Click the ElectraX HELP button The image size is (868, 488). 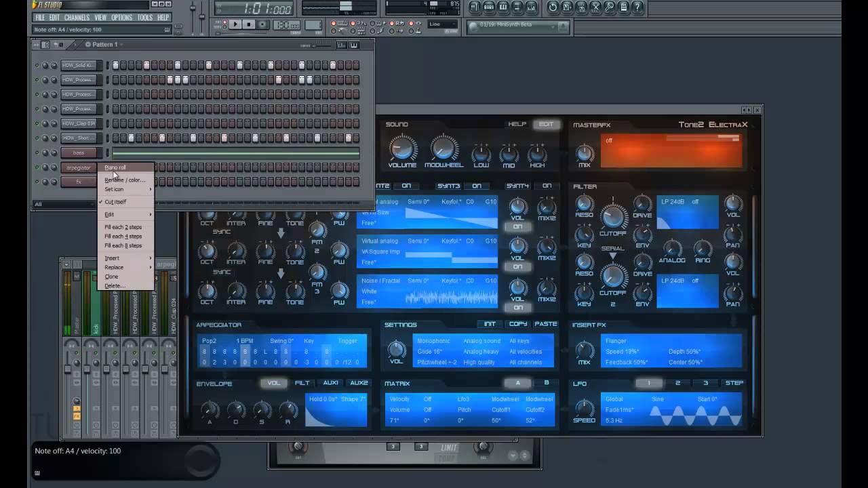click(x=517, y=124)
